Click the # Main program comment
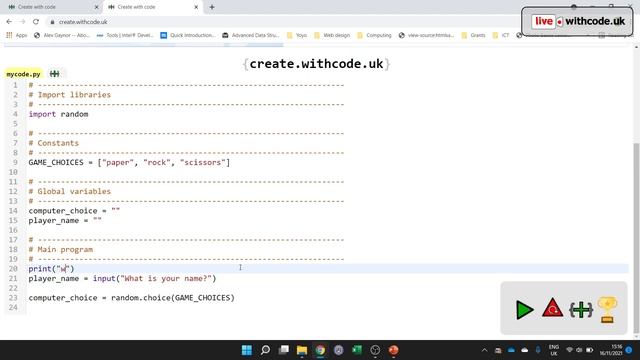640x360 pixels. 61,249
